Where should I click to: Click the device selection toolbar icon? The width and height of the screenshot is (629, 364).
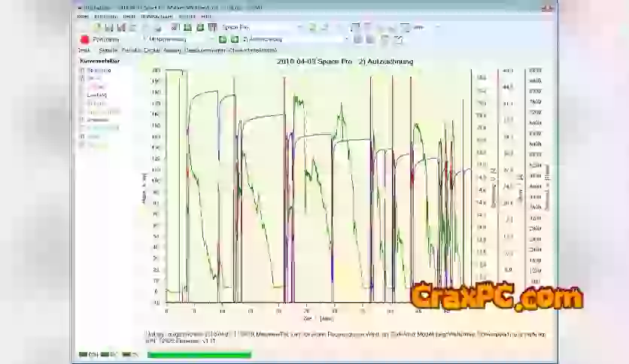(175, 27)
